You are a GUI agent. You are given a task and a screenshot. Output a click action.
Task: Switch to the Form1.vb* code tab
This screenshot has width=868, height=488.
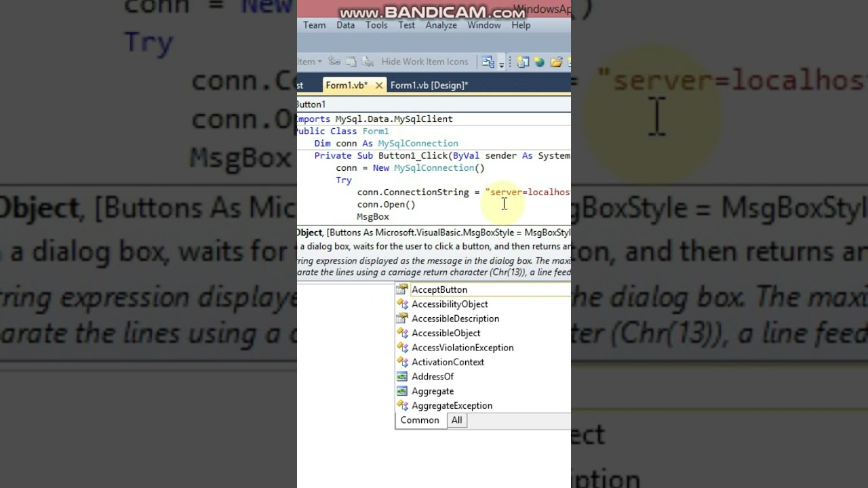tap(346, 85)
